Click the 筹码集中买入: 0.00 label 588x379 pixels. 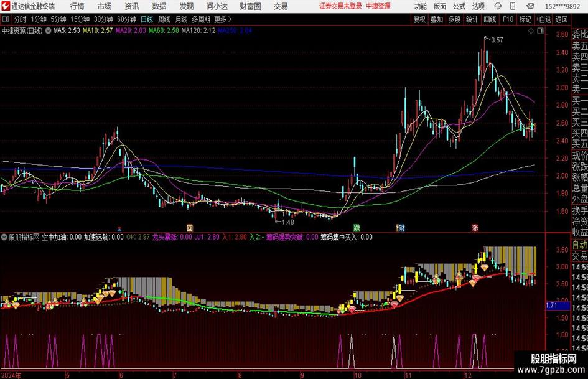pos(346,237)
